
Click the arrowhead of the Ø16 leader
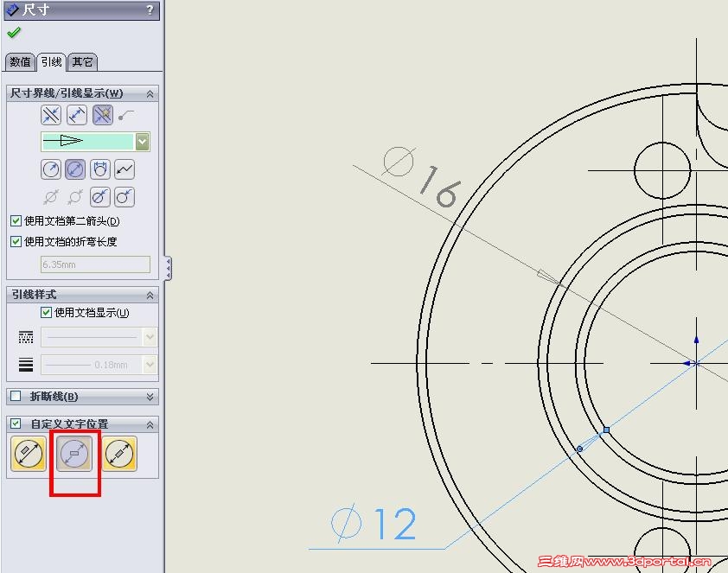549,277
